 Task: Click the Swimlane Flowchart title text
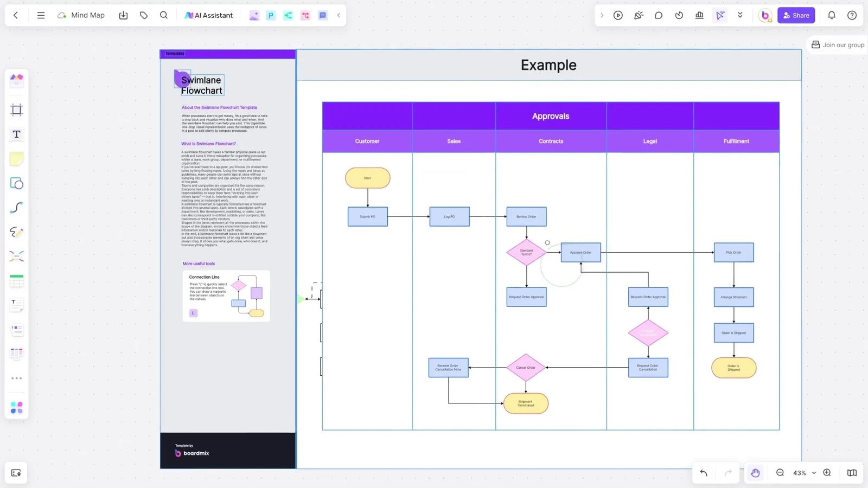click(x=202, y=85)
